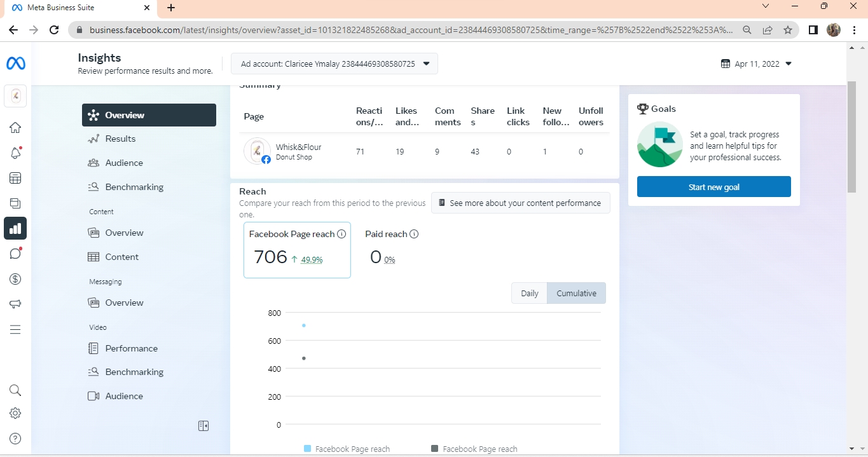Open the Apr 11, 2022 date picker

click(x=756, y=64)
